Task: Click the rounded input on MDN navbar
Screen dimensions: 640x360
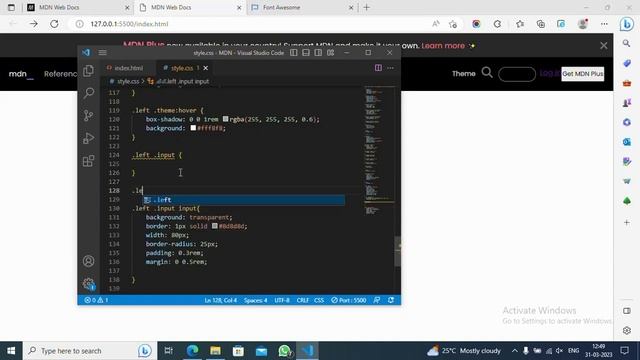Action: click(x=517, y=74)
